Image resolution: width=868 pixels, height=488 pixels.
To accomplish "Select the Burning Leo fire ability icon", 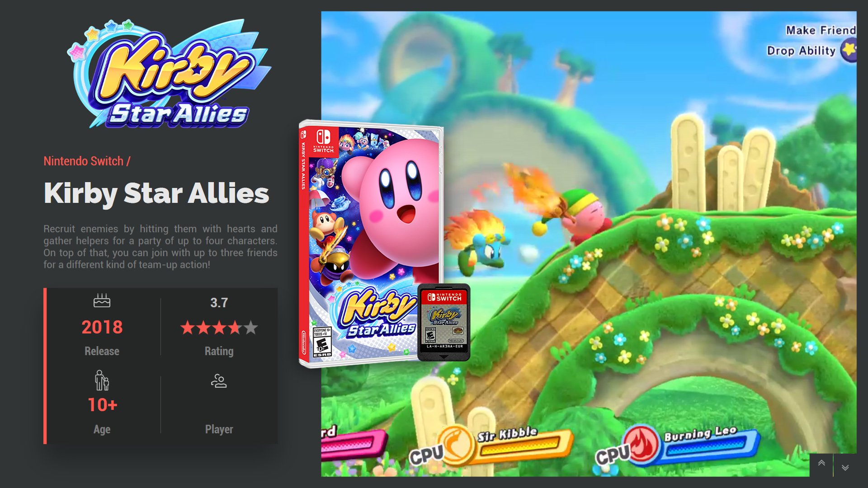I will (x=642, y=444).
